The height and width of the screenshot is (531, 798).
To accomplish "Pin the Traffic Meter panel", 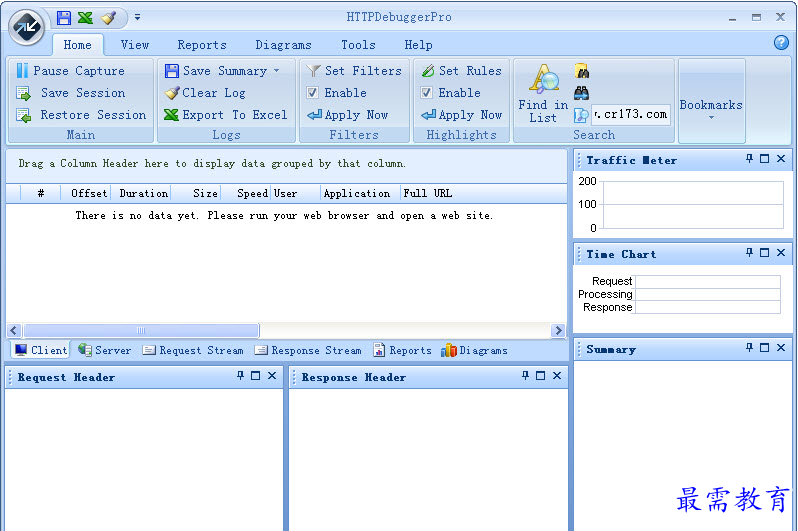I will pos(749,159).
